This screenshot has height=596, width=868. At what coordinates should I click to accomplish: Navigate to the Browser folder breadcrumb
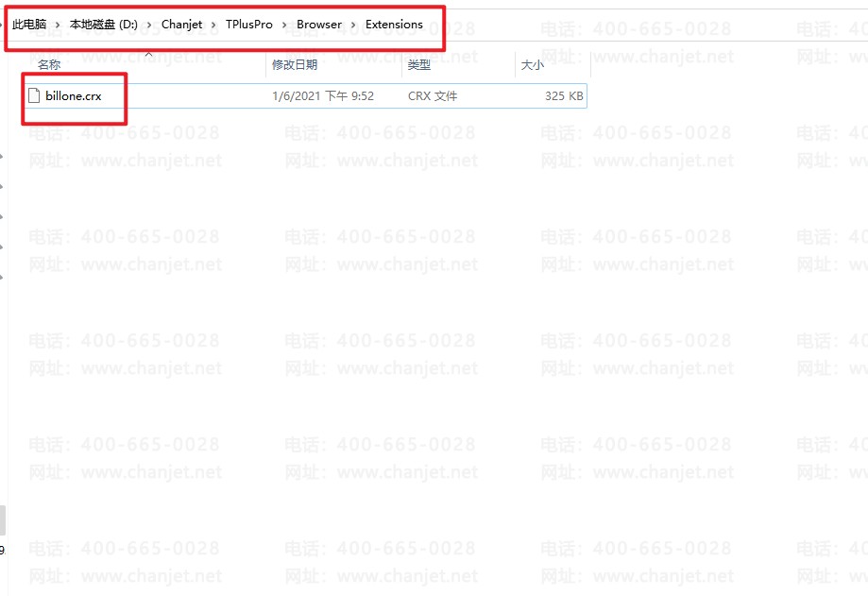[x=319, y=25]
